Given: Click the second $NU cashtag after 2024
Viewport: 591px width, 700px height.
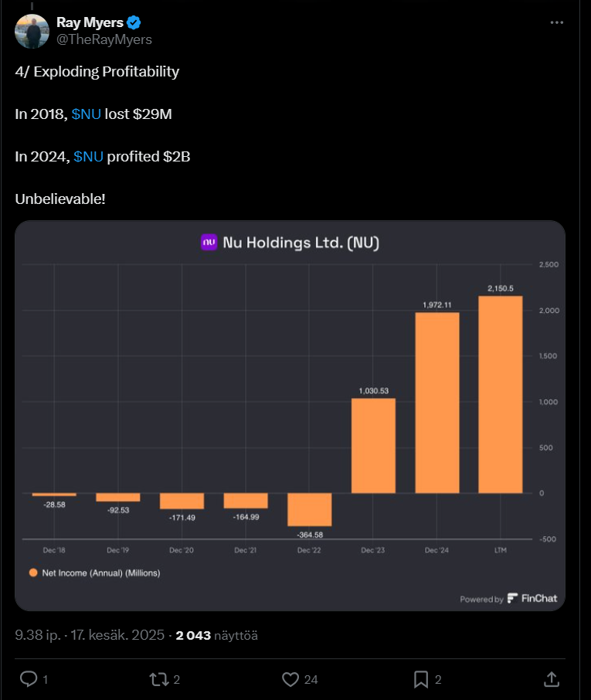Looking at the screenshot, I should 88,157.
